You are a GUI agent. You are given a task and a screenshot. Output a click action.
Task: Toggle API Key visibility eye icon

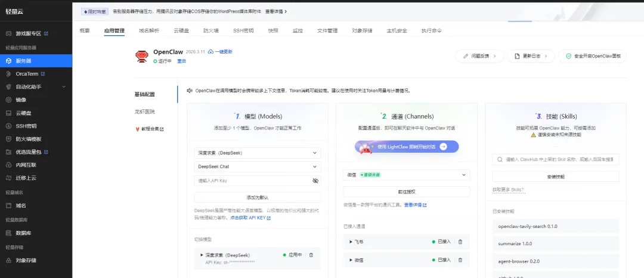click(x=315, y=181)
